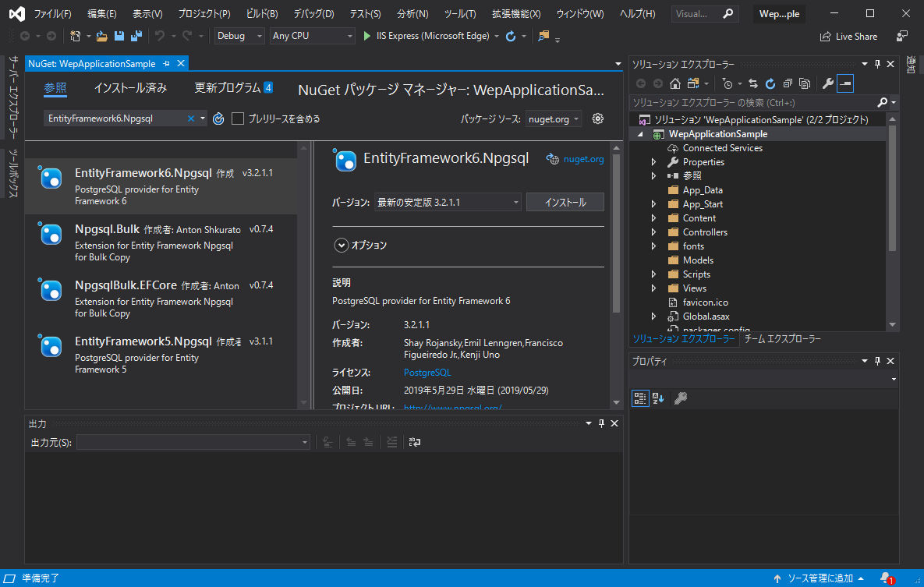Click the Home icon in Solution Explorer
The height and width of the screenshot is (587, 924).
675,83
